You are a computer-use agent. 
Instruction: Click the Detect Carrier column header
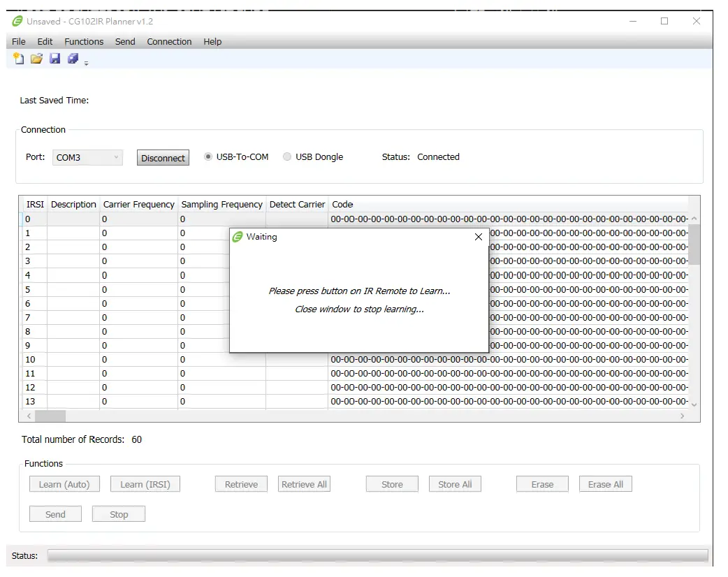pos(297,204)
